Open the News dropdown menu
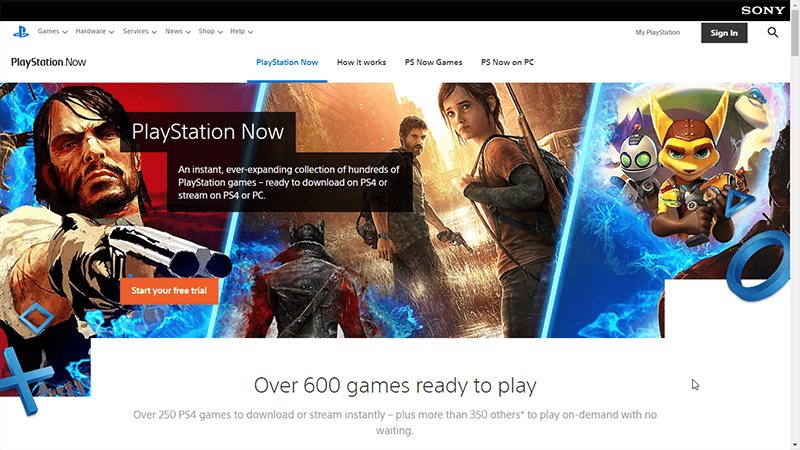The height and width of the screenshot is (450, 800). click(178, 31)
